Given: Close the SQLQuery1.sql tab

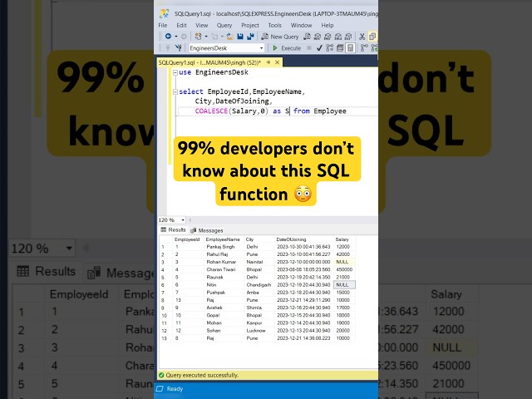Looking at the screenshot, I should pyautogui.click(x=277, y=62).
